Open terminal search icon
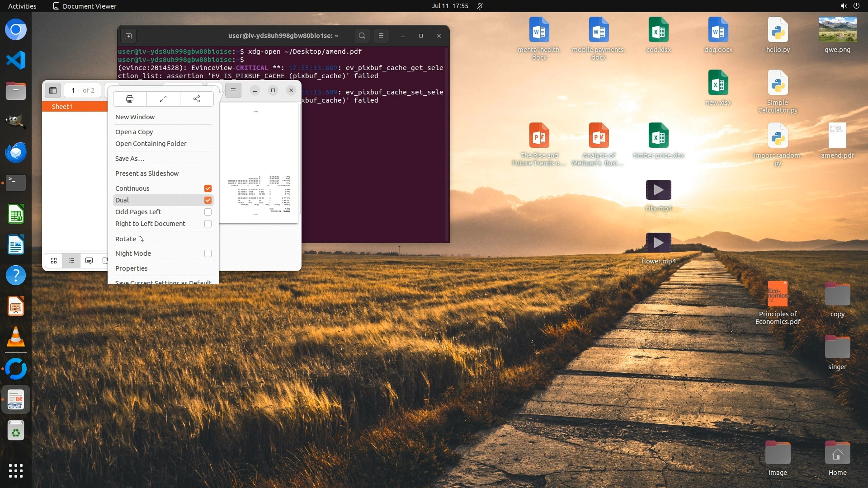Viewport: 868px width, 488px height. 362,36
